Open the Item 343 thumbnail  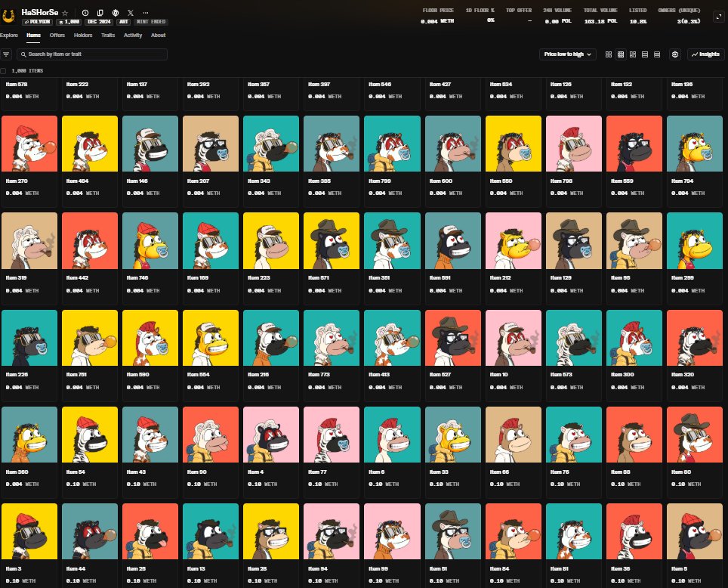[271, 144]
